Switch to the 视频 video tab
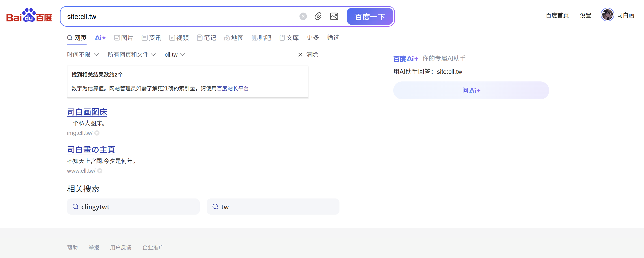 click(x=179, y=38)
